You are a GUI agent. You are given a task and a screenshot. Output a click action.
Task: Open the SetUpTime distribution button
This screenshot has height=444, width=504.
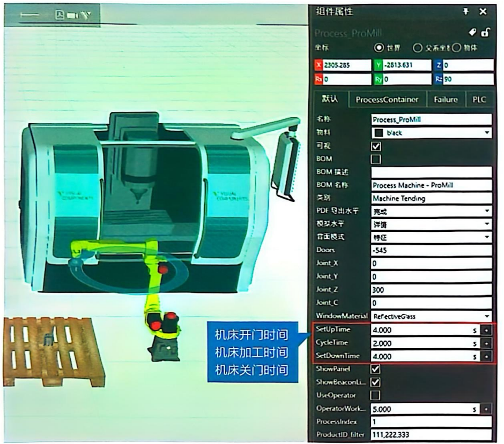(486, 330)
